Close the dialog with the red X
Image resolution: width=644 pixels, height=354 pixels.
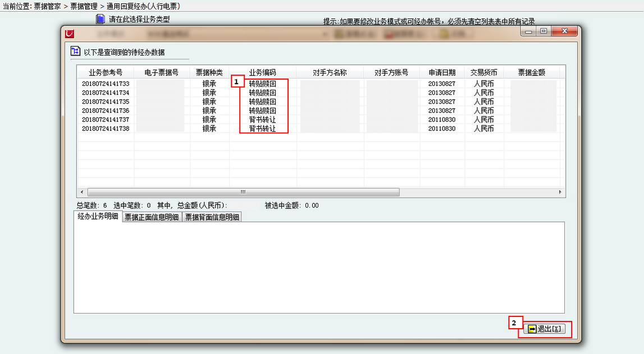(x=564, y=31)
